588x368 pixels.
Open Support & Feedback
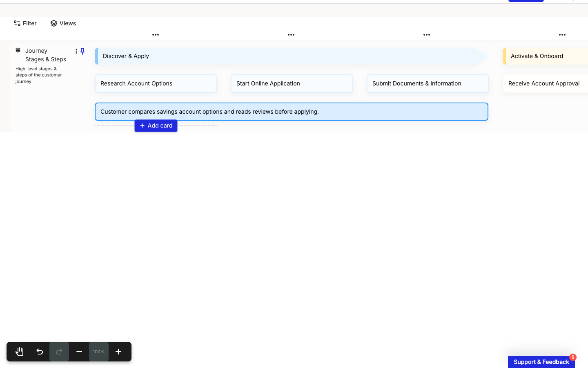541,362
